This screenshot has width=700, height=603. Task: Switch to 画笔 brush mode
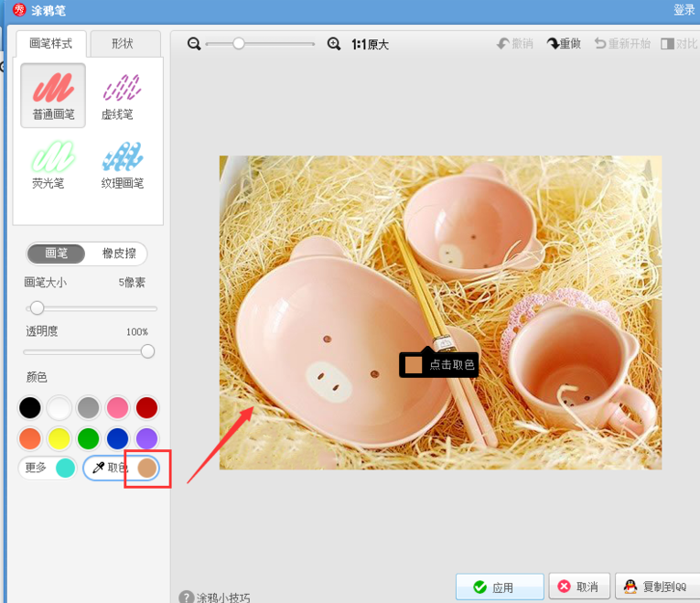coord(57,253)
